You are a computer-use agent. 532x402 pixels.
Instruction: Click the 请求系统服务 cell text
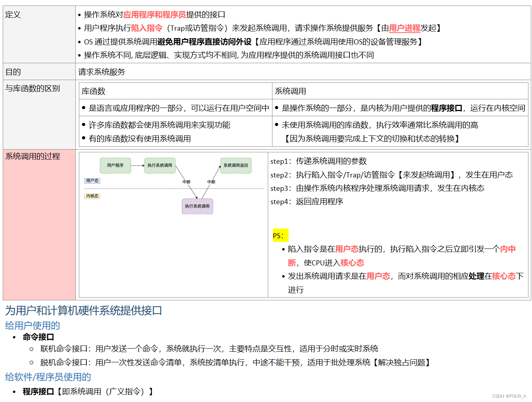[x=102, y=72]
